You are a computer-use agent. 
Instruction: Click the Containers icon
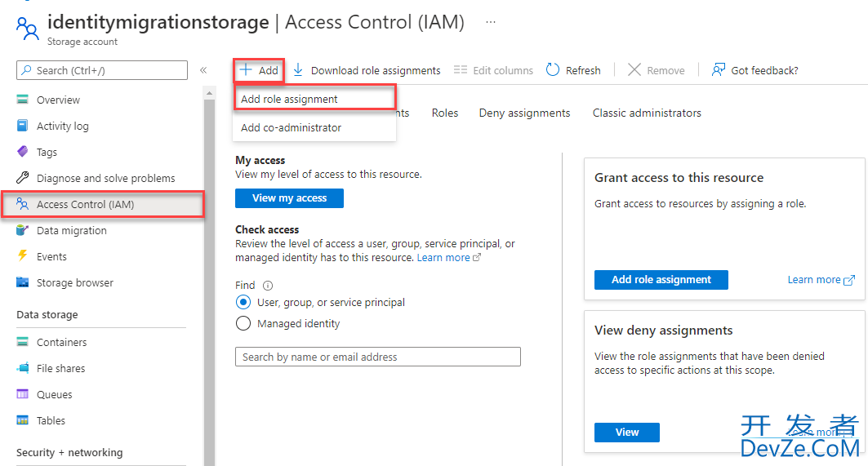click(x=22, y=341)
